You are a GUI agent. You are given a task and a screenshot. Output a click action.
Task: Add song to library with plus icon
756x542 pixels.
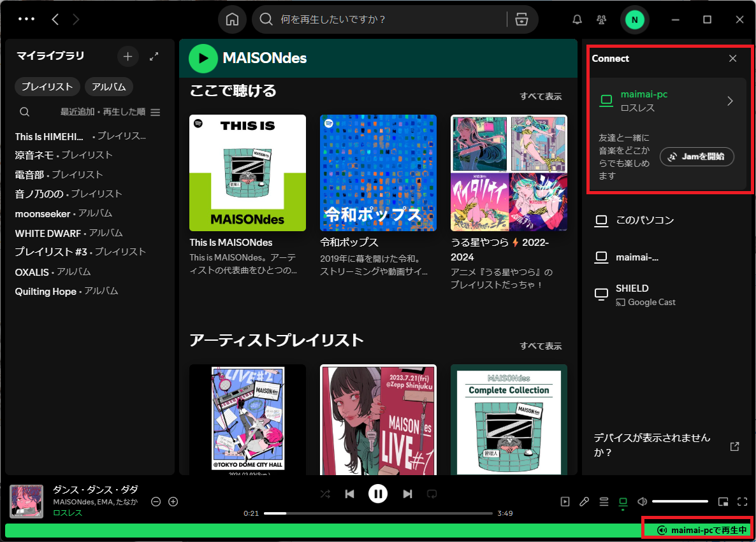point(173,501)
